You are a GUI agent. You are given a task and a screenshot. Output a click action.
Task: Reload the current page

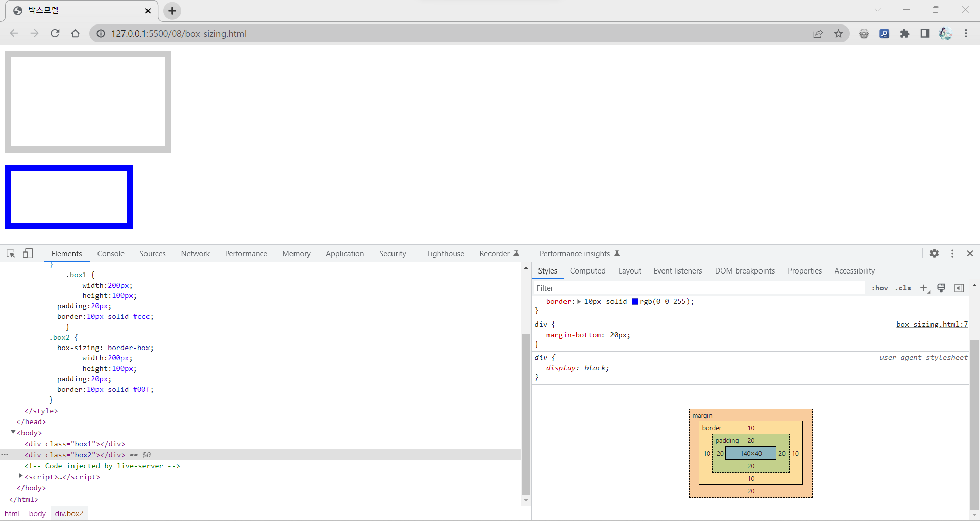[x=55, y=33]
